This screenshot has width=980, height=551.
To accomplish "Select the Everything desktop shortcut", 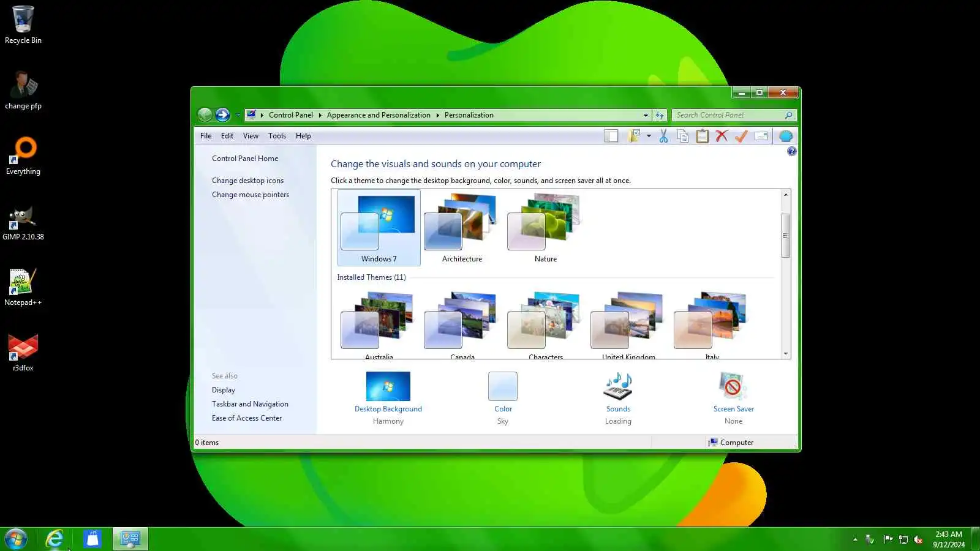I will point(23,156).
